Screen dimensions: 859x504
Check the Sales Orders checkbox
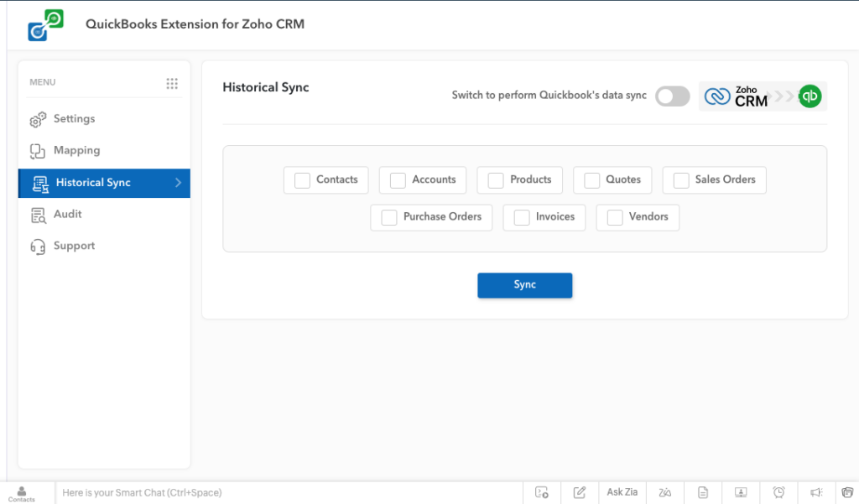point(681,180)
